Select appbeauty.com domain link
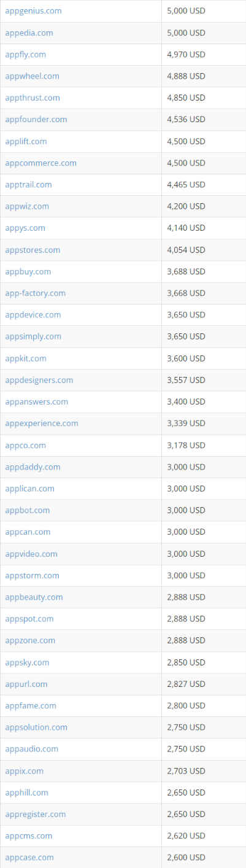The image size is (246, 868). (34, 597)
